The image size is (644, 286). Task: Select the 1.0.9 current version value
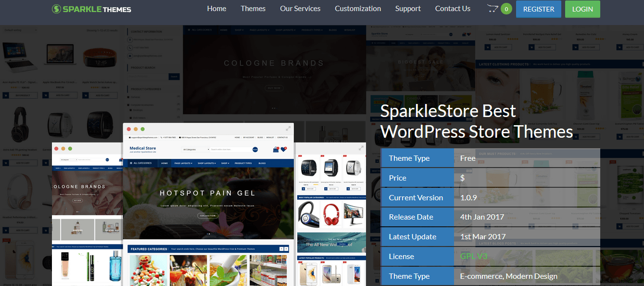[468, 197]
